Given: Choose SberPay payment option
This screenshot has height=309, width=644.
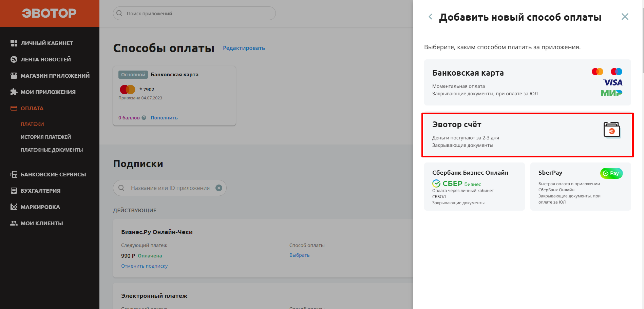Looking at the screenshot, I should (x=581, y=187).
